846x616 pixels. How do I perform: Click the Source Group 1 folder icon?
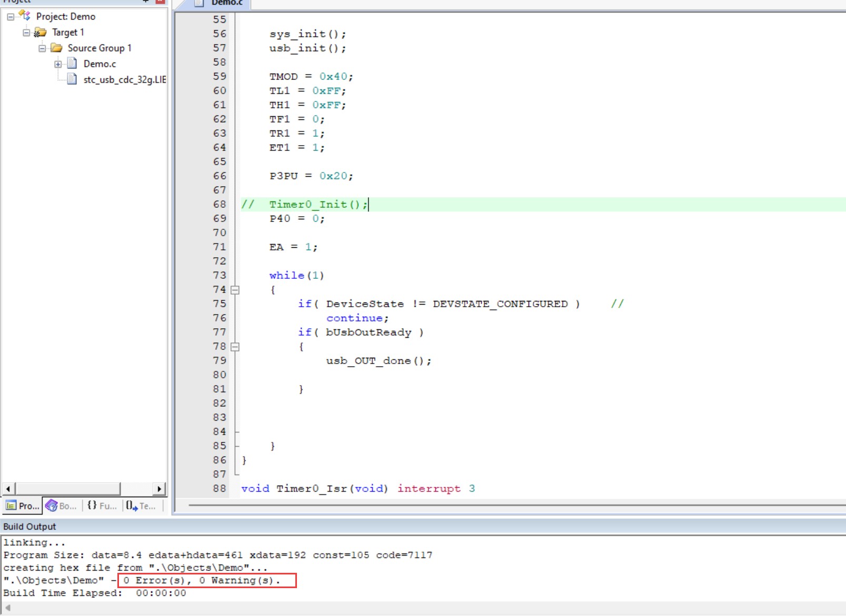[x=56, y=48]
